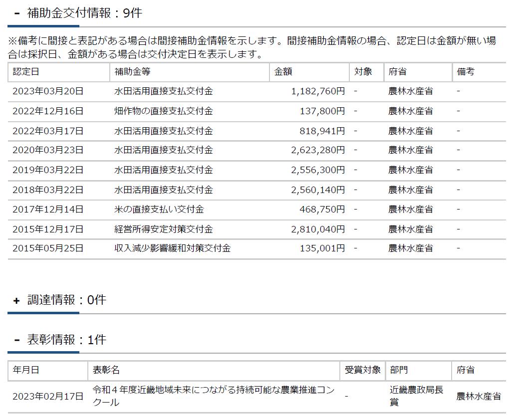Screen dimensions: 517x420
Task: Click the 受賞対象 column header
Action: (x=363, y=370)
